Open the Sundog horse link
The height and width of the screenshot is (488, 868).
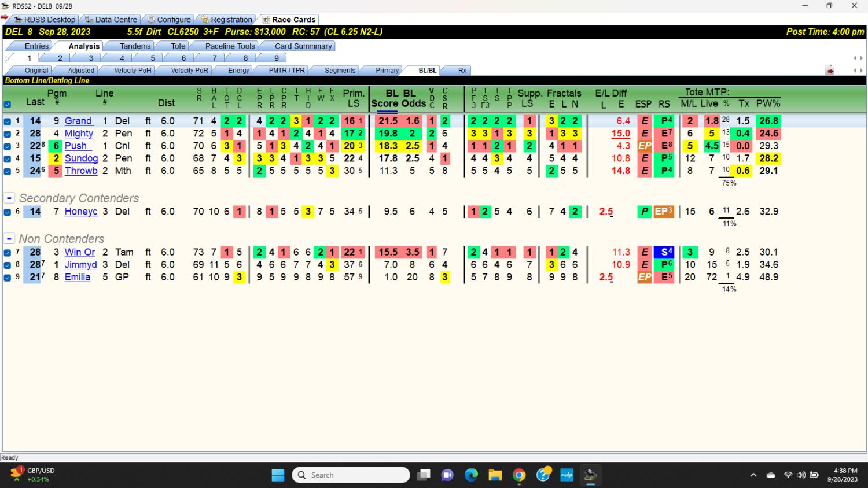[x=81, y=158]
